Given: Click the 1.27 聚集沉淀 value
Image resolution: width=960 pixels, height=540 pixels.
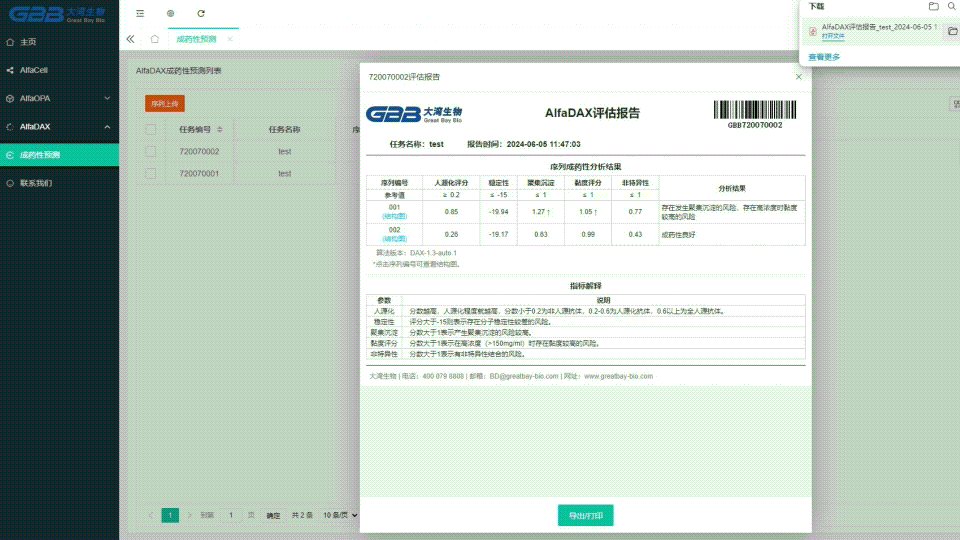Looking at the screenshot, I should 541,212.
